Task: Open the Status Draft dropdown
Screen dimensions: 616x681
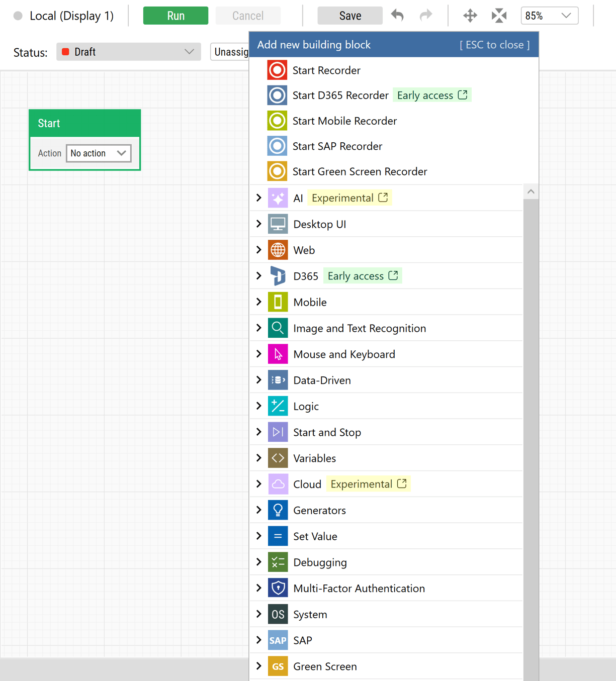Action: click(128, 52)
